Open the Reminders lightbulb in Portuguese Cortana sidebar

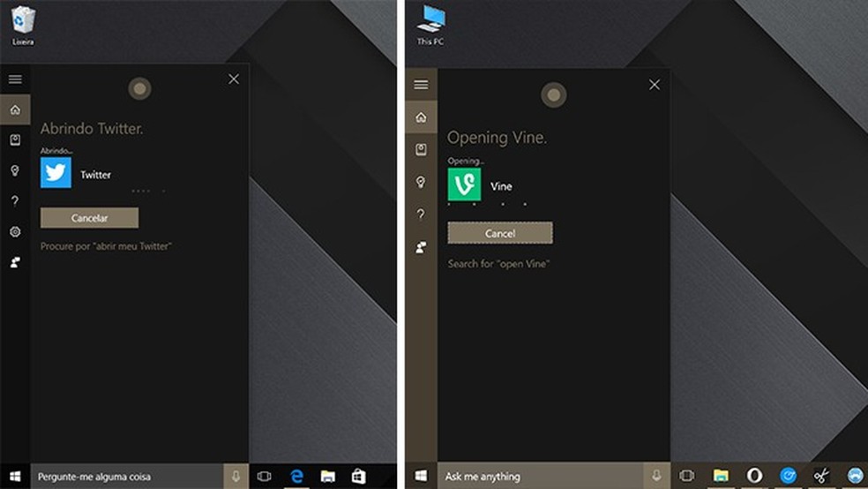(x=15, y=170)
